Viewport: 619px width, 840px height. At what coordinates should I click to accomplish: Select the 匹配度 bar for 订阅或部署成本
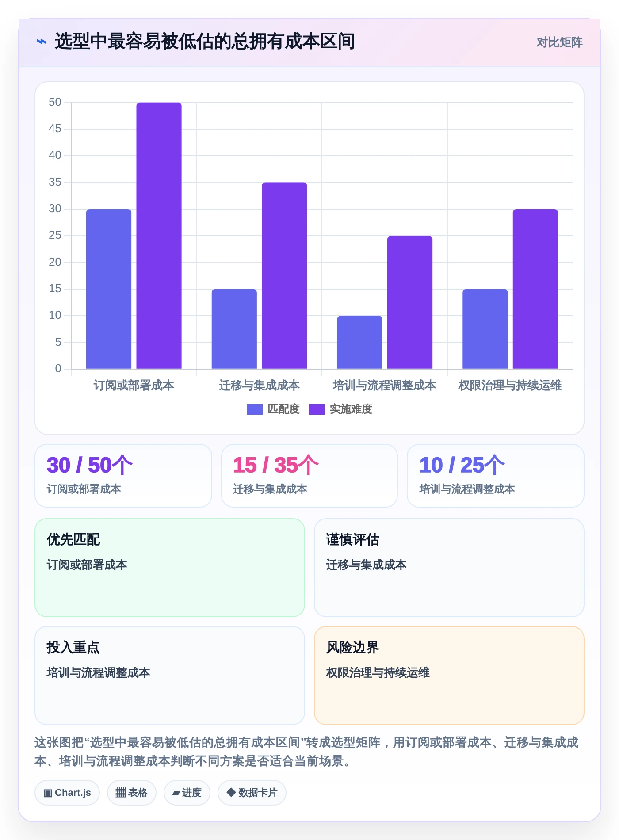[109, 289]
